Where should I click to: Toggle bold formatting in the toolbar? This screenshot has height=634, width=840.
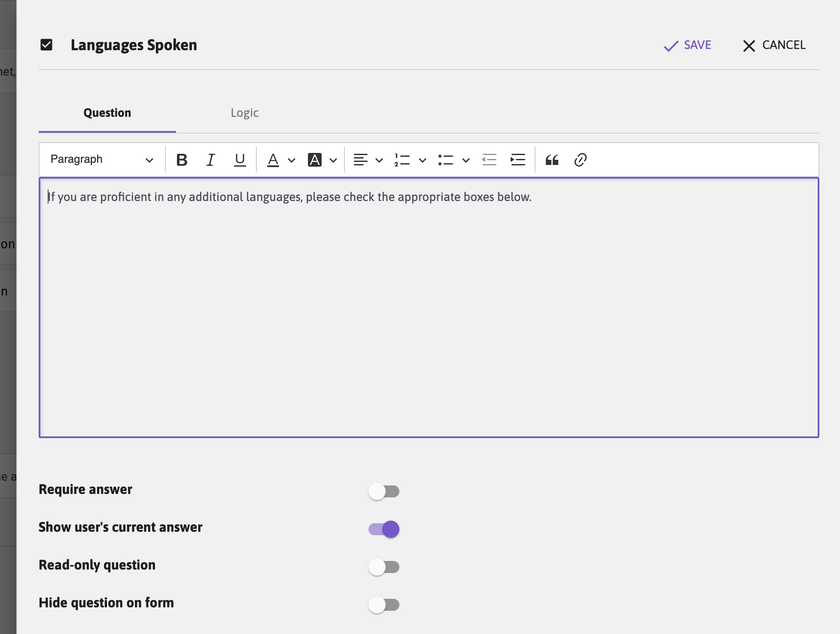tap(182, 160)
